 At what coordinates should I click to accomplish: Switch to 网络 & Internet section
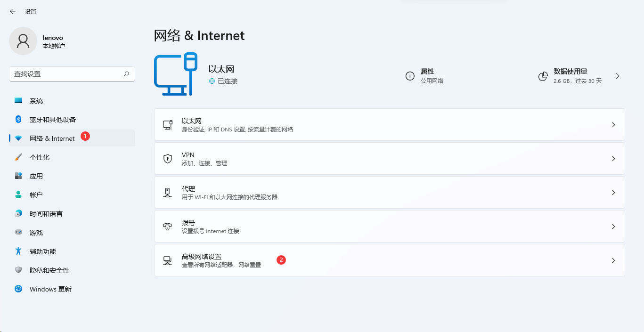point(52,138)
